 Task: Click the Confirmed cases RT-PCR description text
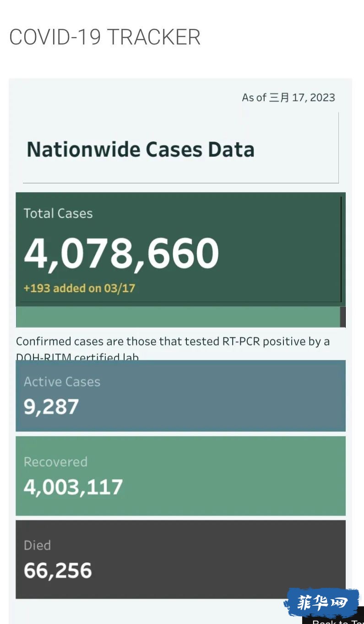click(173, 342)
